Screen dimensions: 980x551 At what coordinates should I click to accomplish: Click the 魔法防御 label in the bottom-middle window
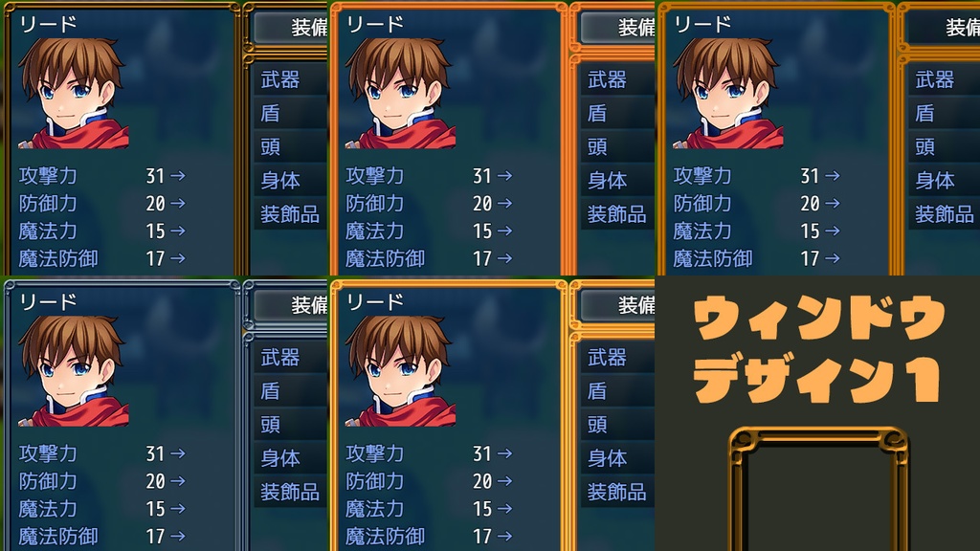385,536
